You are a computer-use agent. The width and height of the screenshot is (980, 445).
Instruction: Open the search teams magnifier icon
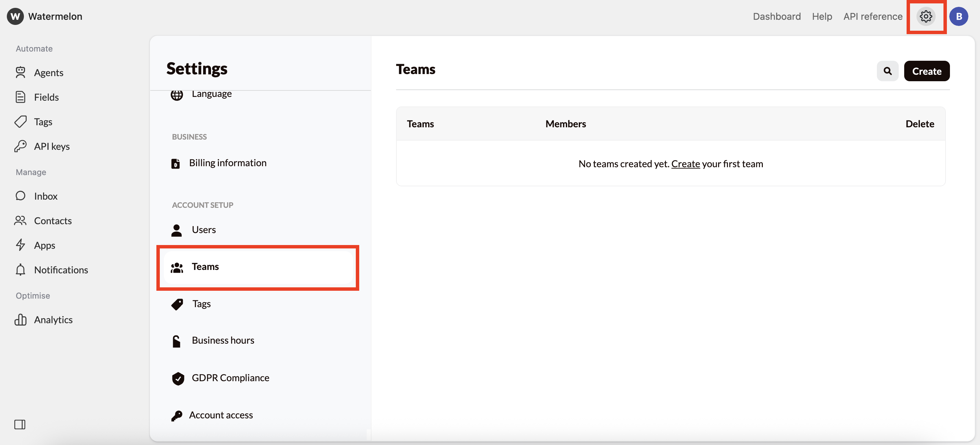coord(887,71)
